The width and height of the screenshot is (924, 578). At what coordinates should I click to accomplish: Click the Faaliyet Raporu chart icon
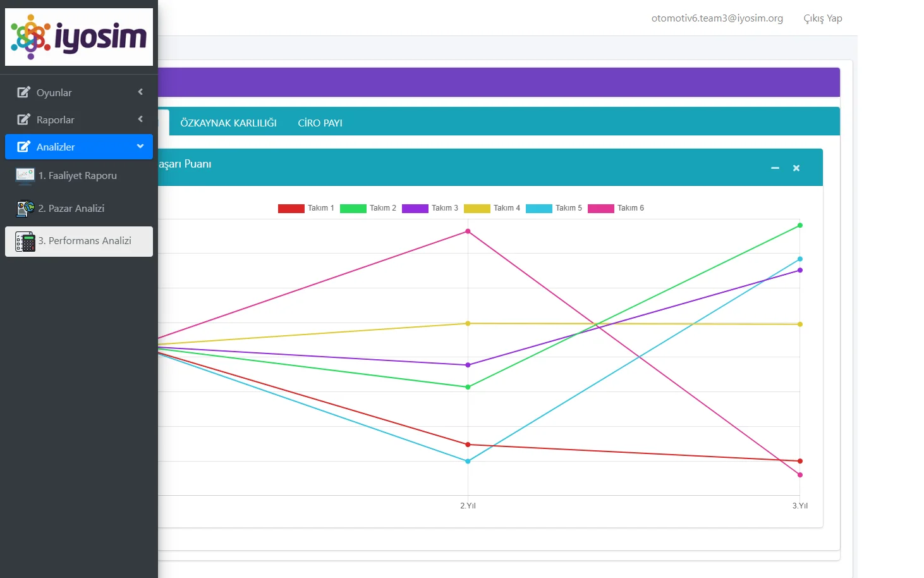(25, 176)
